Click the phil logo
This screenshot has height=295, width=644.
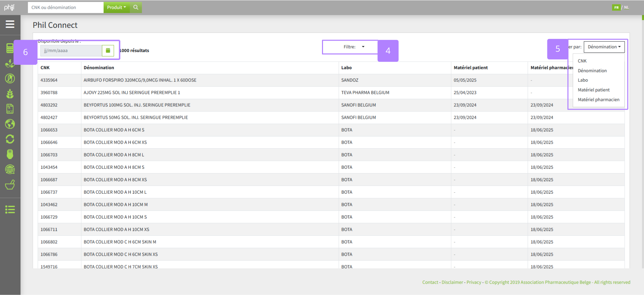(x=9, y=7)
